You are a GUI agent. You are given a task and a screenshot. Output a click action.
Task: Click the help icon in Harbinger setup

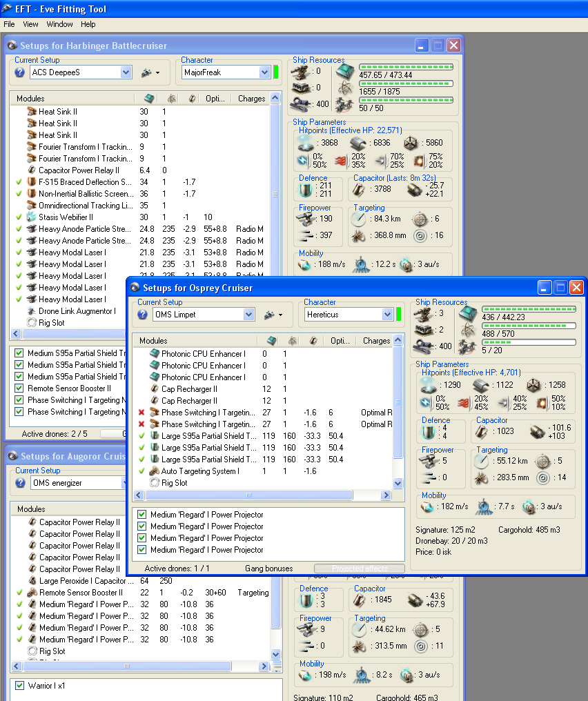[x=19, y=72]
